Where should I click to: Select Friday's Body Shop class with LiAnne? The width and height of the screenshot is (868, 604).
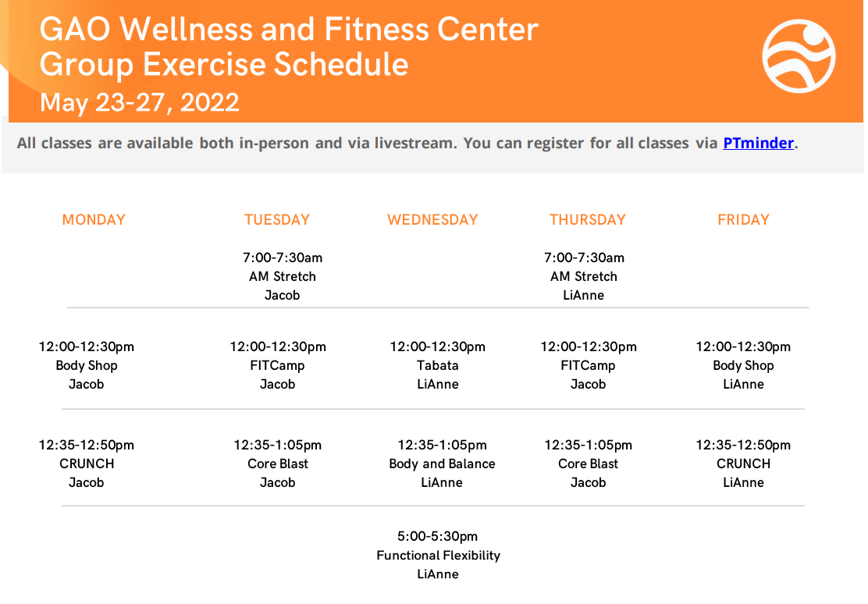[x=743, y=365]
